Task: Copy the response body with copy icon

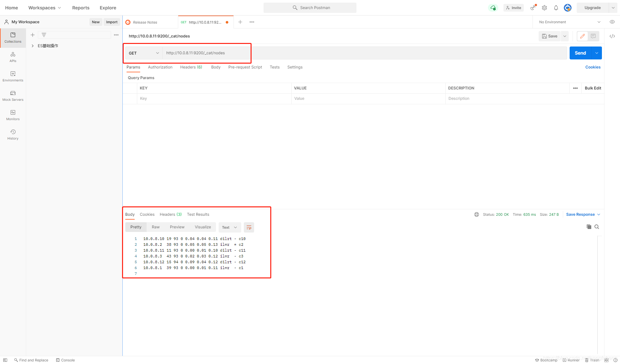Action: coord(589,227)
